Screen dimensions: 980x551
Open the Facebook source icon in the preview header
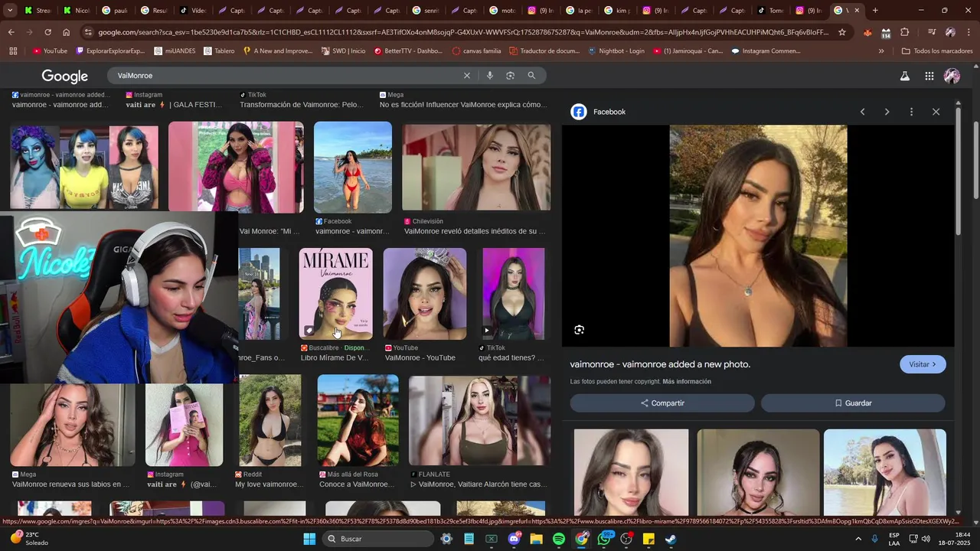(x=579, y=112)
